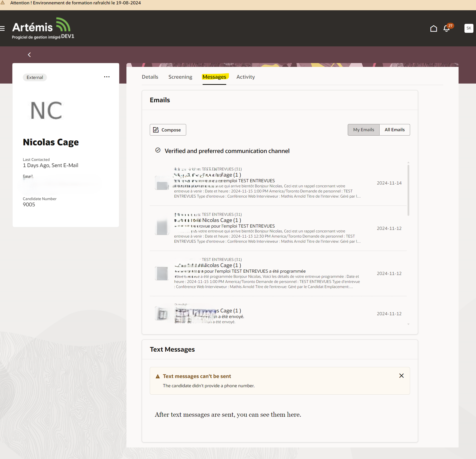Click the Compose email button

tap(168, 130)
